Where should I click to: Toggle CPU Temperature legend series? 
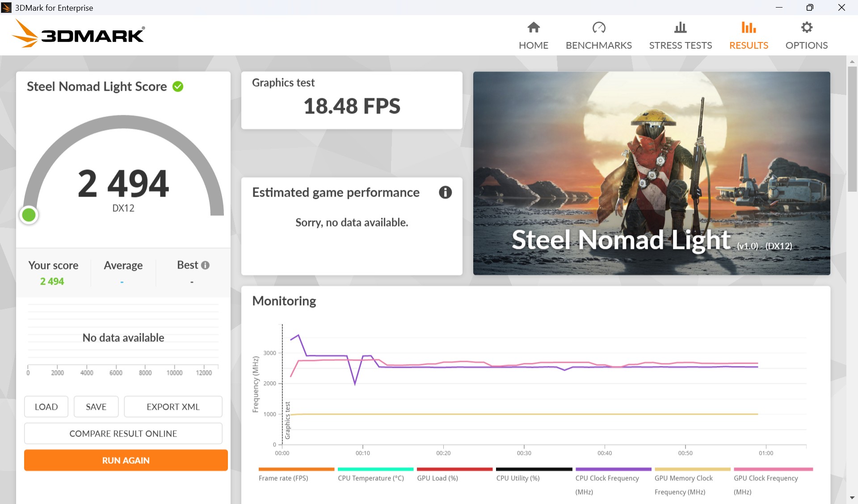(370, 478)
